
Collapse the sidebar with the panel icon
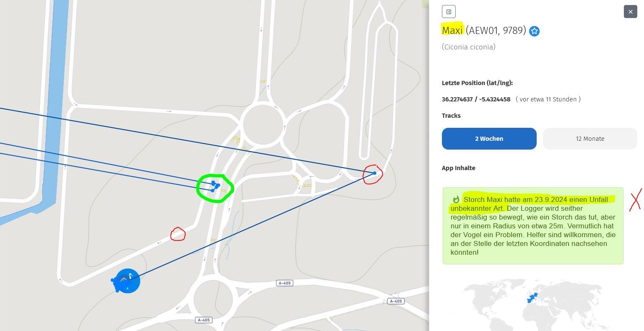[449, 12]
